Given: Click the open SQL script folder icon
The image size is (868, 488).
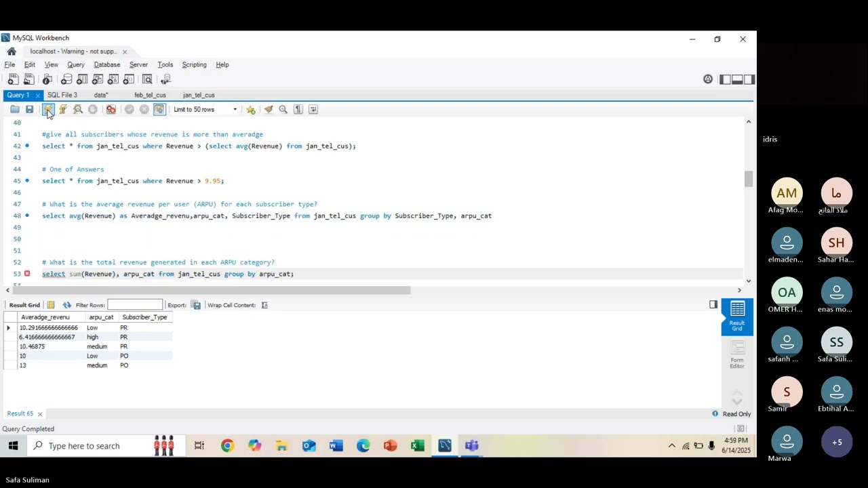Looking at the screenshot, I should click(x=15, y=109).
